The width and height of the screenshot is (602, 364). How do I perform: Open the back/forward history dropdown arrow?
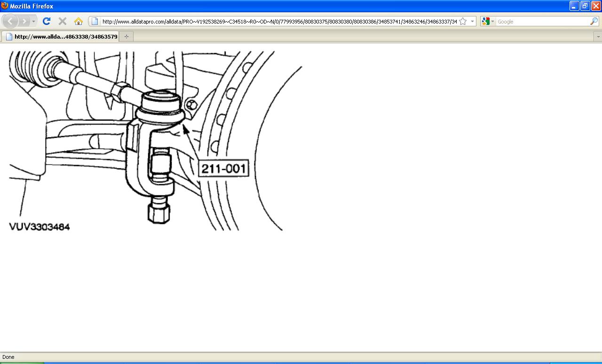pos(33,22)
